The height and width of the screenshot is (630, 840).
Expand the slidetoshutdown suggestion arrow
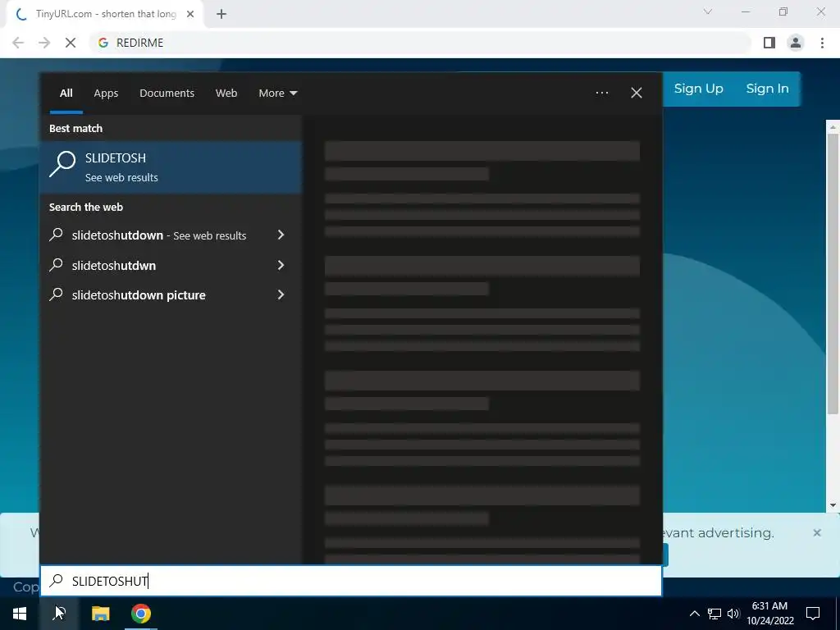click(281, 235)
